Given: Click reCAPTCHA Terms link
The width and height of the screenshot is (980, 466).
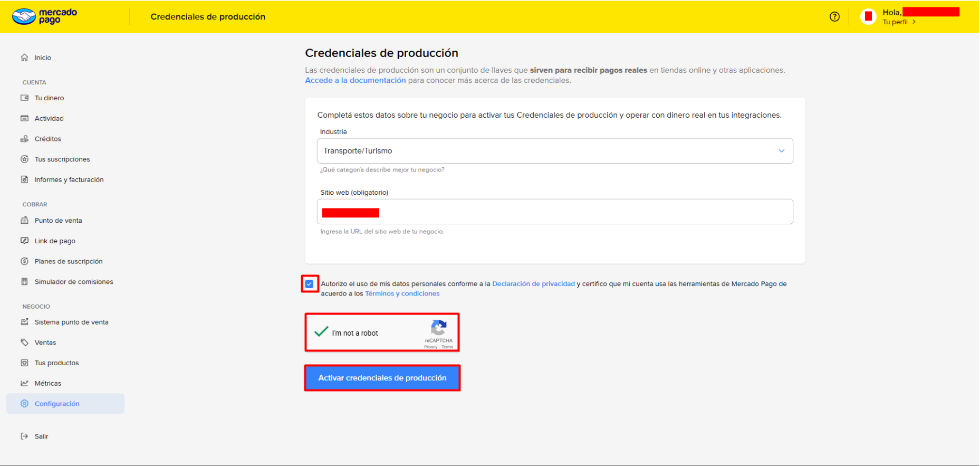Looking at the screenshot, I should click(447, 347).
